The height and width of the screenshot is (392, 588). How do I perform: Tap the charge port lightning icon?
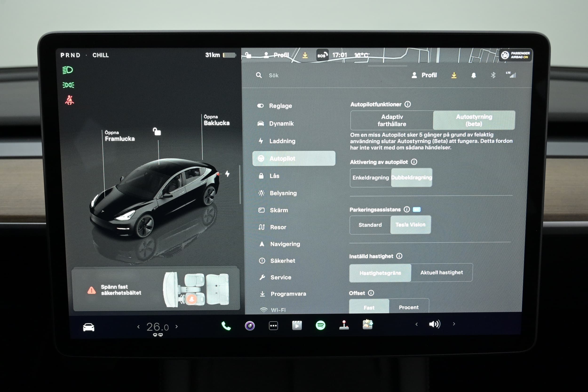click(x=227, y=174)
